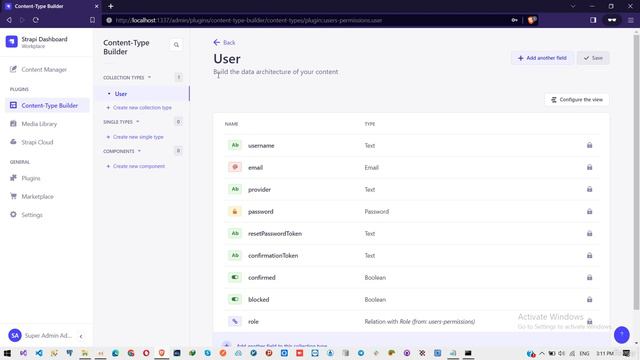Click the browser address bar
Screen dimensions: 640x360
click(x=310, y=20)
